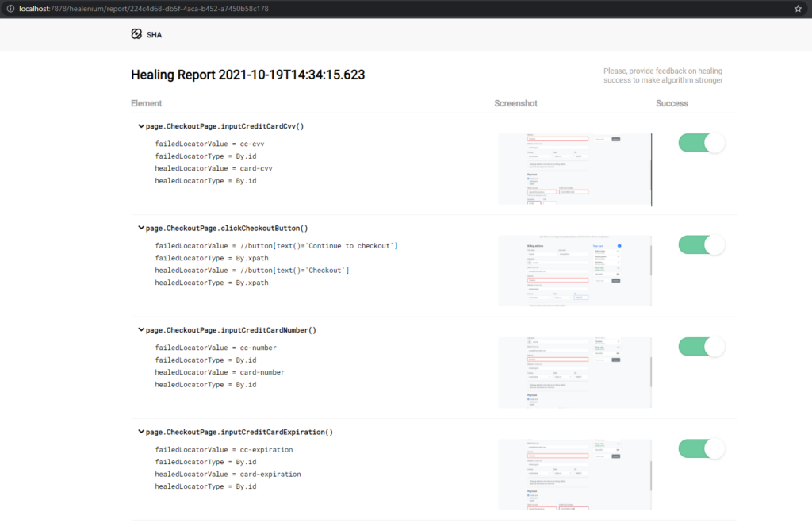Click page.CheckoutPage.clickCheckoutButton() method name
This screenshot has height=523, width=812.
(x=227, y=228)
